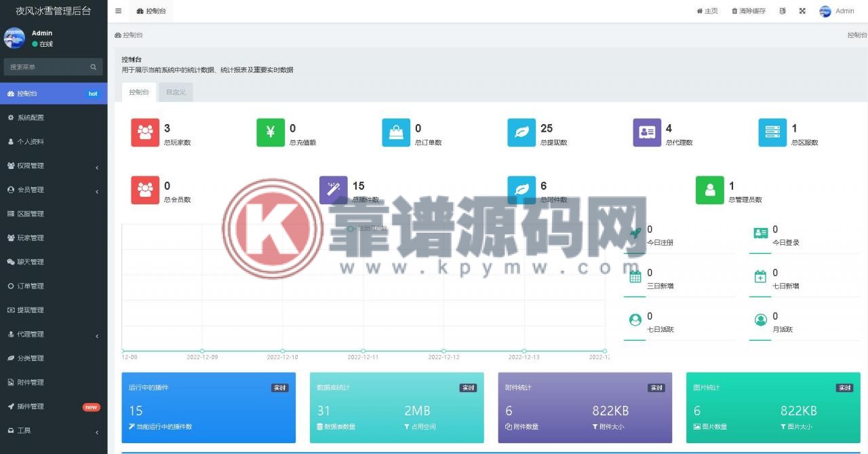Go to 主页 home link
The height and width of the screenshot is (454, 868).
click(707, 11)
